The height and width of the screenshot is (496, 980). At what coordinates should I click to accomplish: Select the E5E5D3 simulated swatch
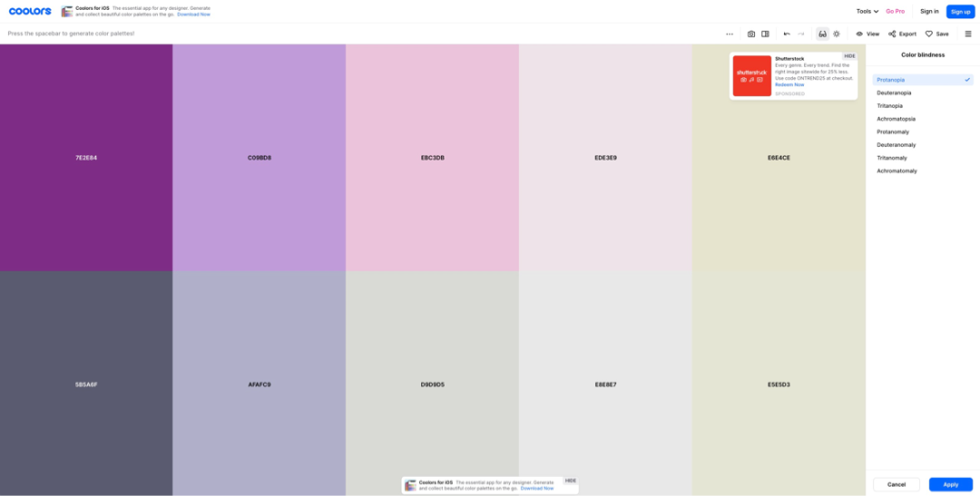pos(779,384)
